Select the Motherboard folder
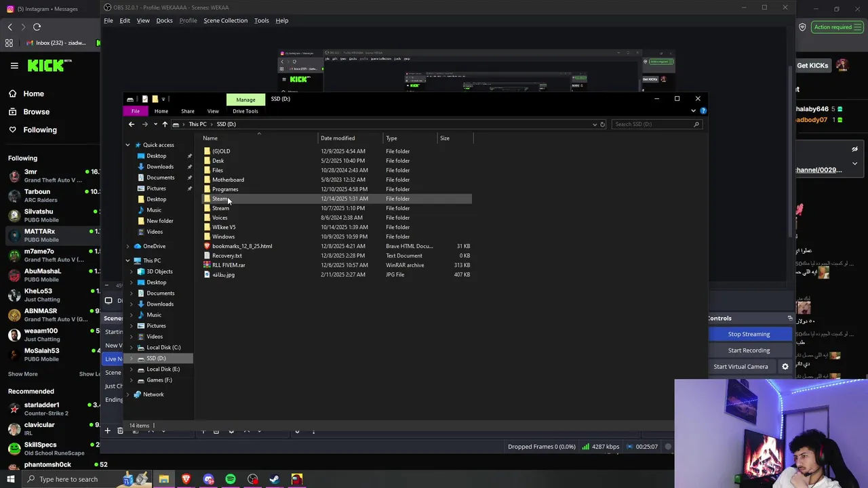Viewport: 868px width, 488px height. click(228, 180)
